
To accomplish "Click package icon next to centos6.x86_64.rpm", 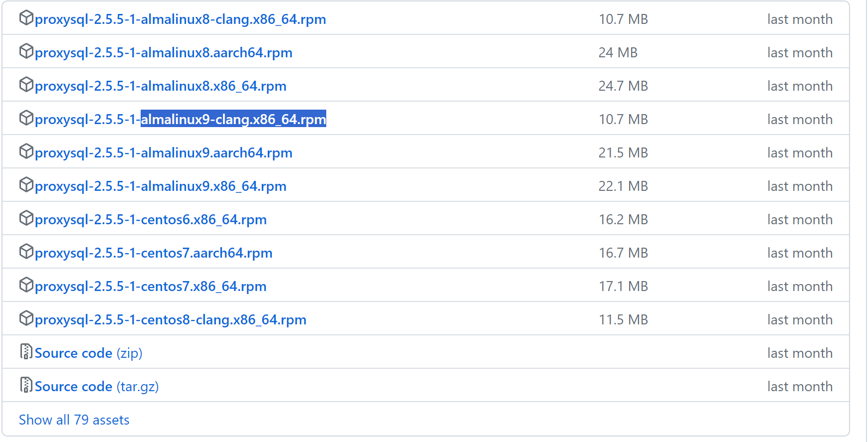I will click(x=26, y=219).
